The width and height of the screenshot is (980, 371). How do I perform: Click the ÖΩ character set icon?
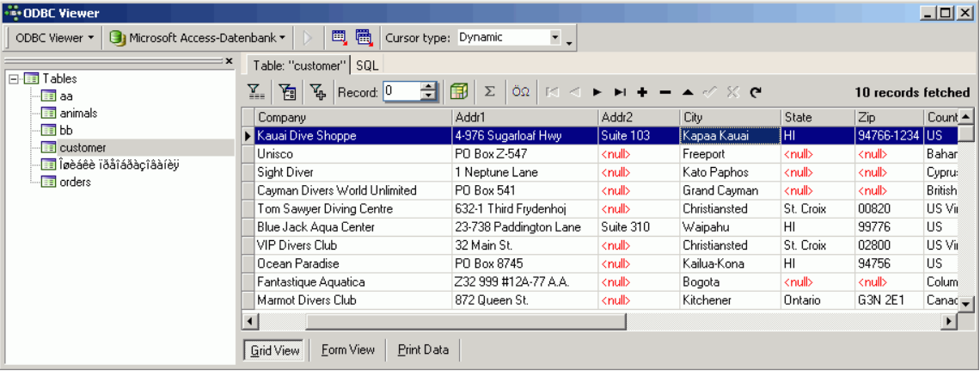[x=520, y=92]
